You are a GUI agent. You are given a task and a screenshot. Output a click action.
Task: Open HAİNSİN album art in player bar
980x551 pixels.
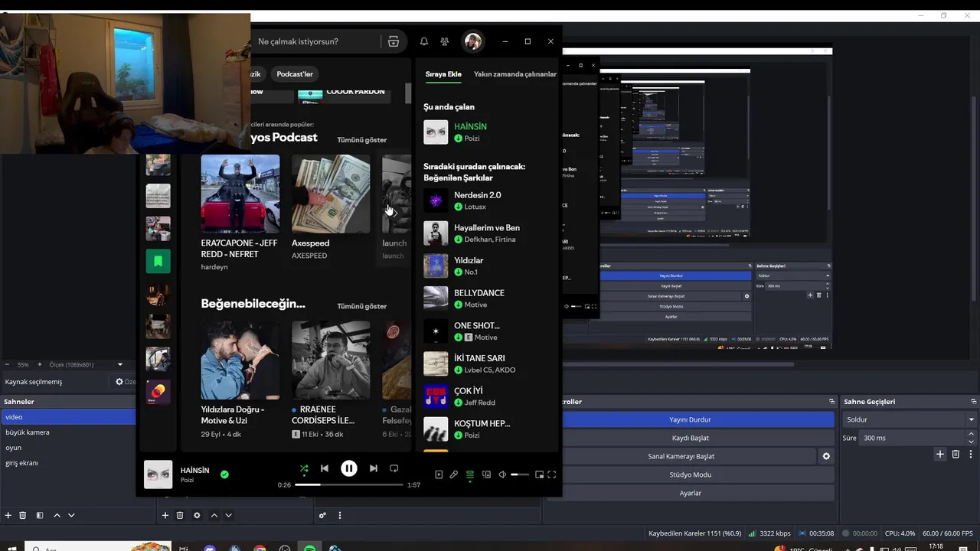[x=158, y=474]
